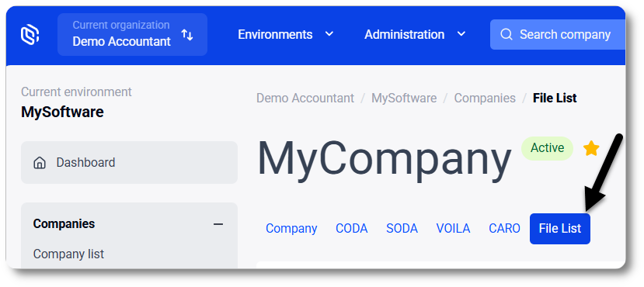Click the organization swap arrows icon
Screen dimensions: 644x287
[187, 35]
